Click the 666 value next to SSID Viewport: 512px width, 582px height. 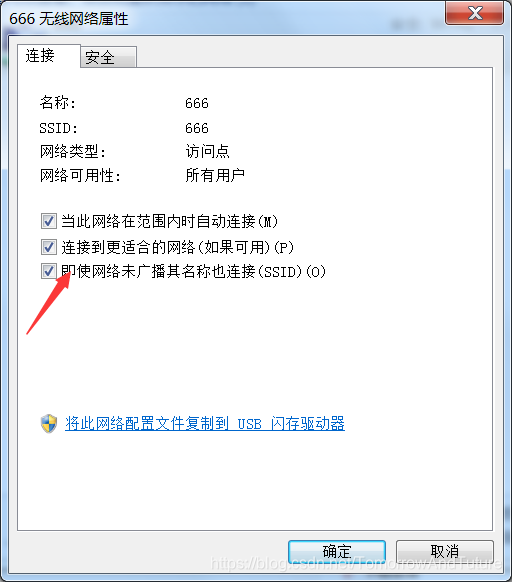[197, 128]
